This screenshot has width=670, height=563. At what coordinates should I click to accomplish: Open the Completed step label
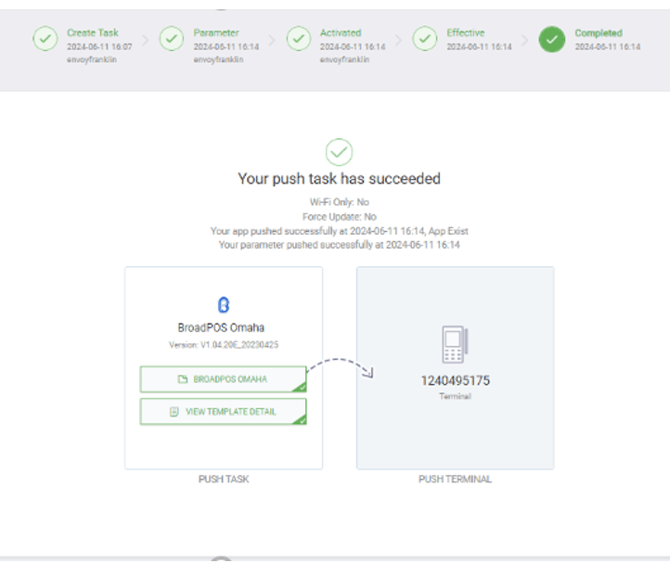pos(598,33)
